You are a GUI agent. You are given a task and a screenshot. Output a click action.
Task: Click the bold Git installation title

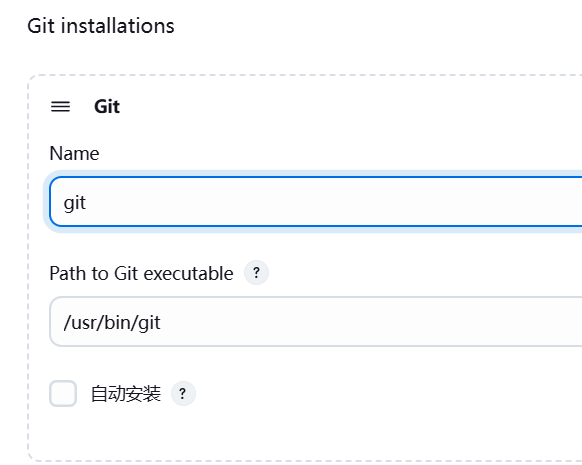(x=107, y=107)
